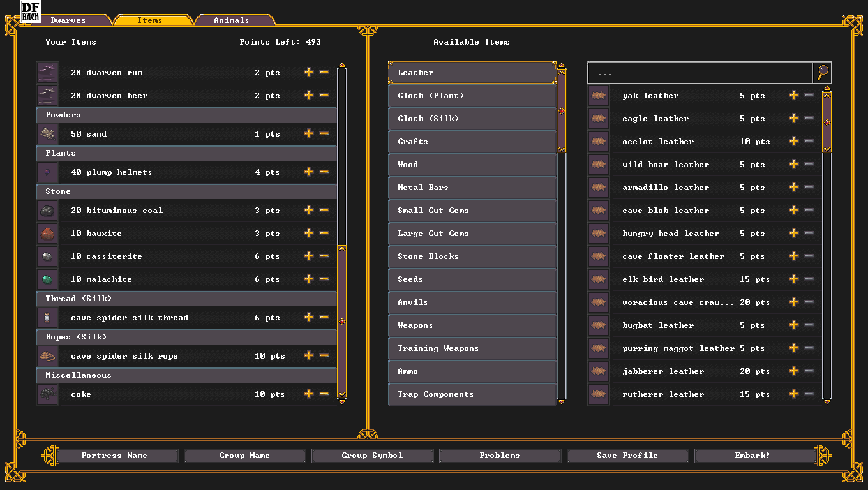Add armadillo leather

coord(794,187)
